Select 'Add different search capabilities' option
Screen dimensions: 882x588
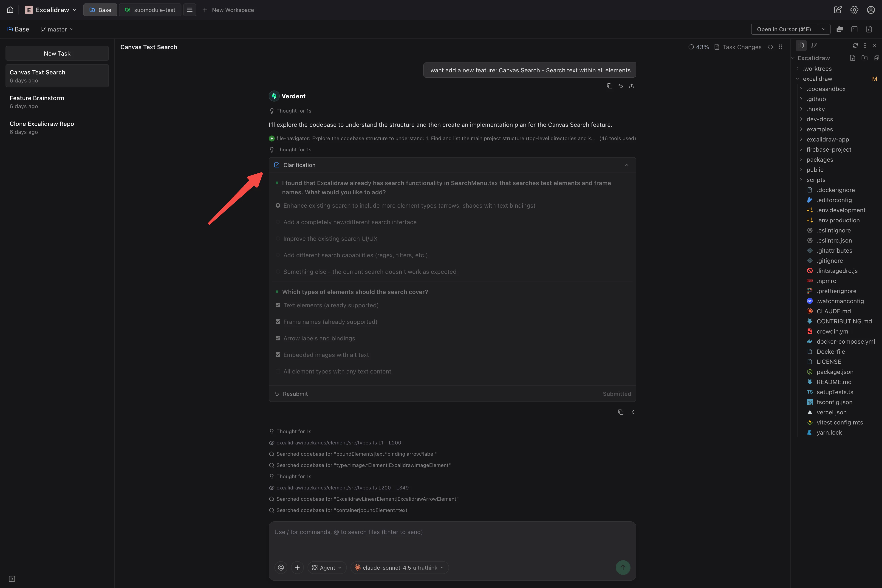278,255
